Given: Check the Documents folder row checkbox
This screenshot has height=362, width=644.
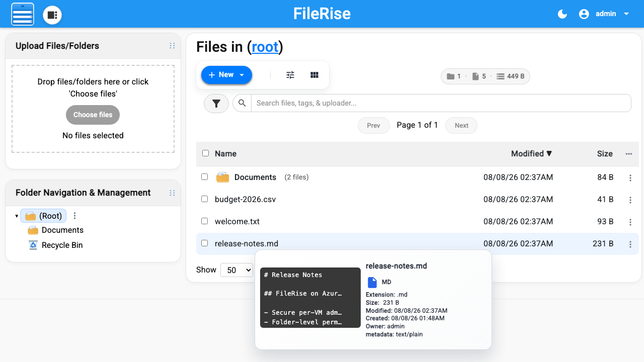Looking at the screenshot, I should tap(204, 177).
